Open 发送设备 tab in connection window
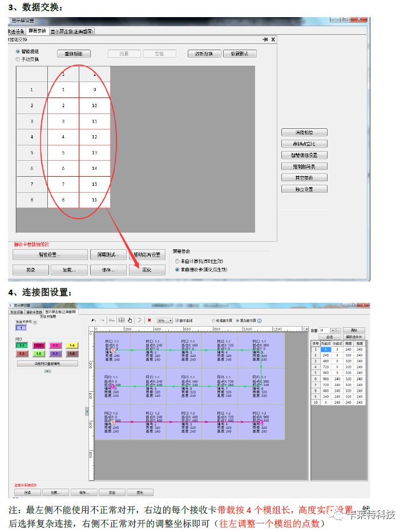The image size is (408, 532). point(17,312)
